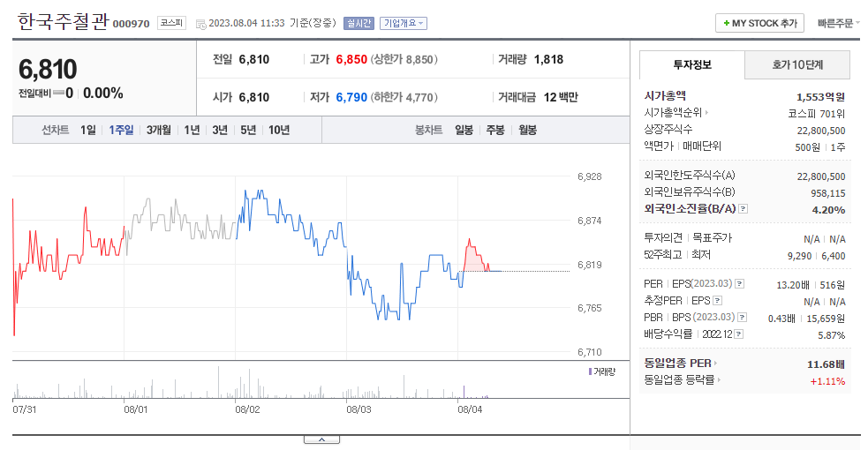Click the 코스피 701위 ranking value
Screen dimensions: 868x450
(x=817, y=114)
